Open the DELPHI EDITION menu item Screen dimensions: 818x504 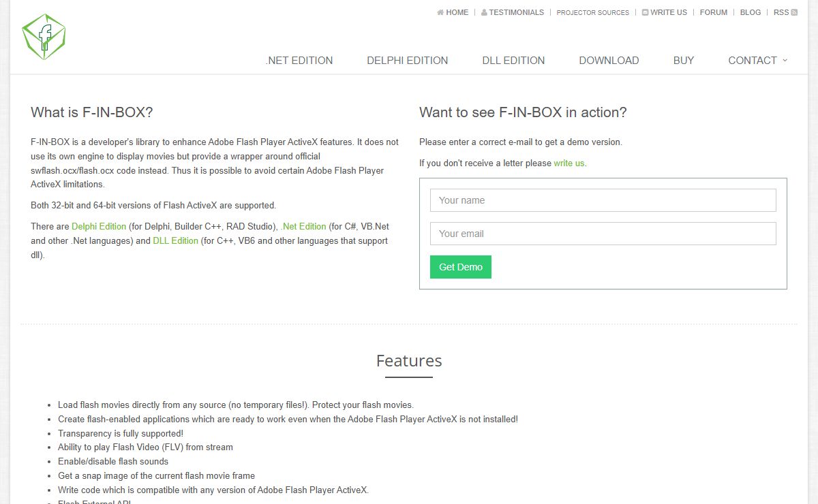[408, 60]
